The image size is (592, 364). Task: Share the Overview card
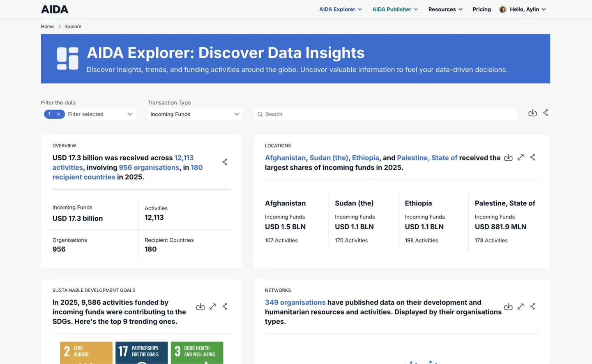coord(225,162)
